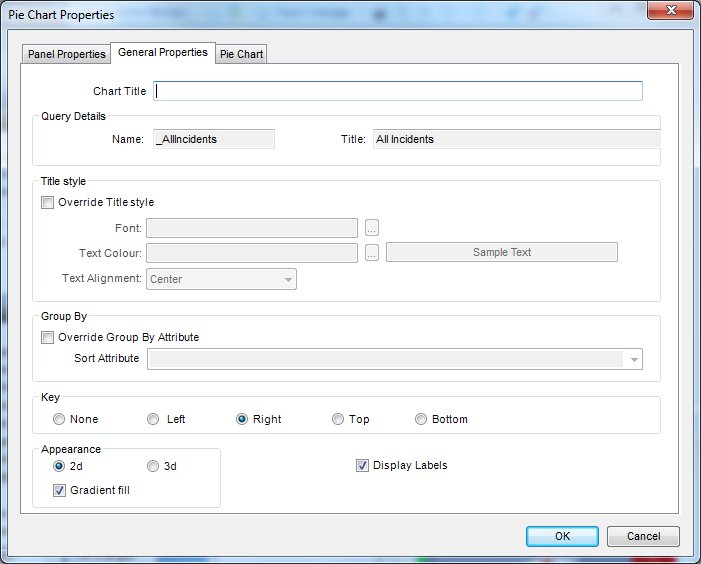Screen dimensions: 701x564
Task: Tick Override Group By Attribute checkbox
Action: click(47, 337)
